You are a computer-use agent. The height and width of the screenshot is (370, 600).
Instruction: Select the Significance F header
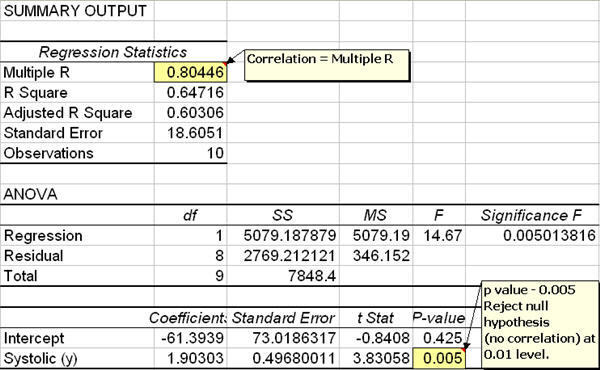532,215
